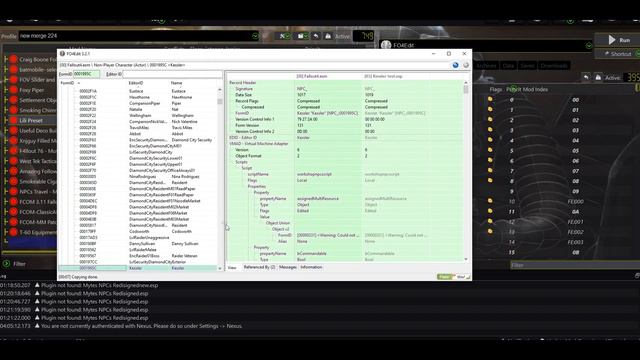This screenshot has height=360, width=640.
Task: Click in the Editor ID search field
Action: coord(172,74)
